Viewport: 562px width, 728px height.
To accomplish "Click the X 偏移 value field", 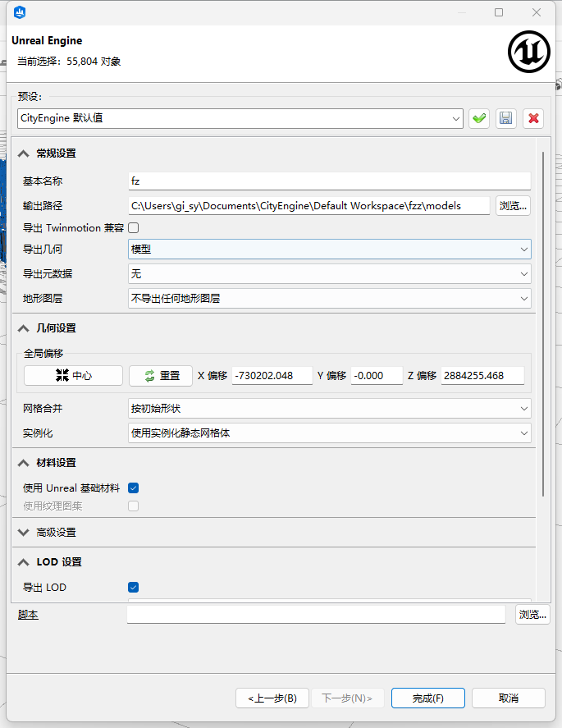I will coord(272,376).
